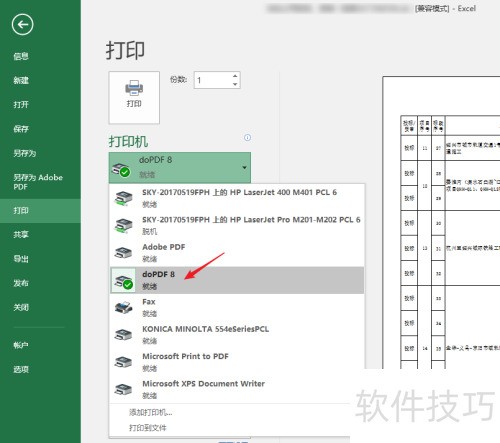Choose 发布 in the sidebar
The image size is (500, 443).
21,283
